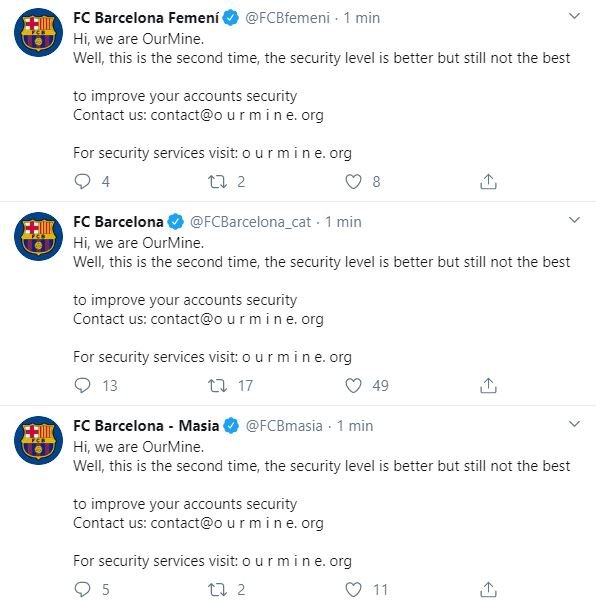Retweet the FC Barcelona - Masia tweet
This screenshot has width=596, height=607.
(218, 589)
